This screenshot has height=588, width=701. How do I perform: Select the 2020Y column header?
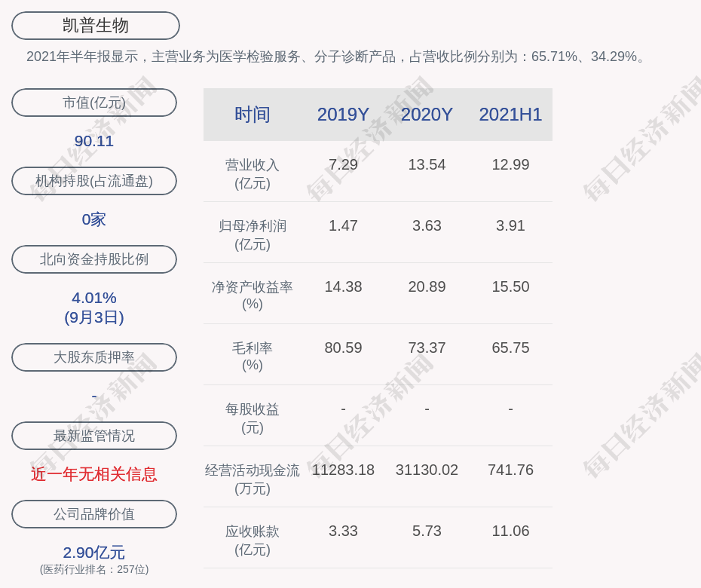pos(427,115)
